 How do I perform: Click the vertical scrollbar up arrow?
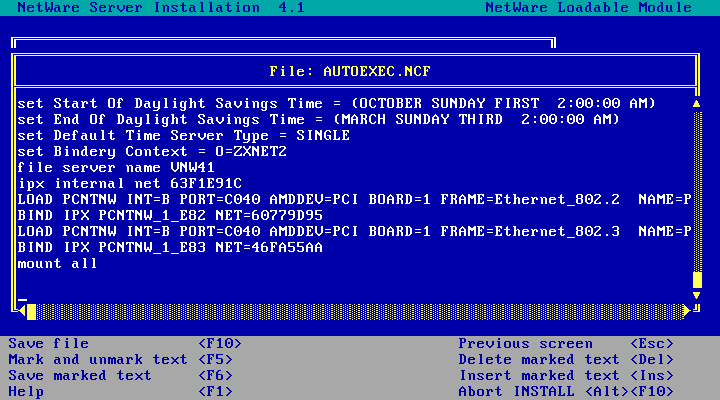697,104
